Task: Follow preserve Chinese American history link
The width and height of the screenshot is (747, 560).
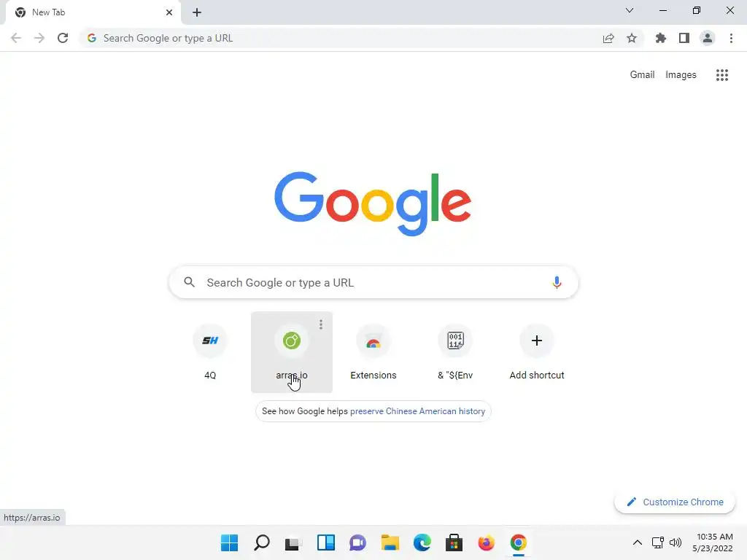Action: coord(417,411)
